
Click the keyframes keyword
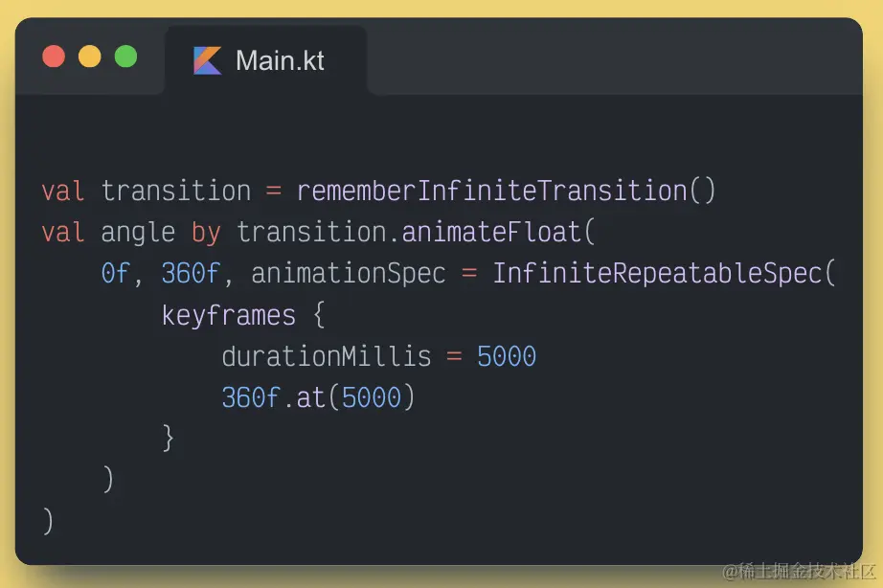228,315
